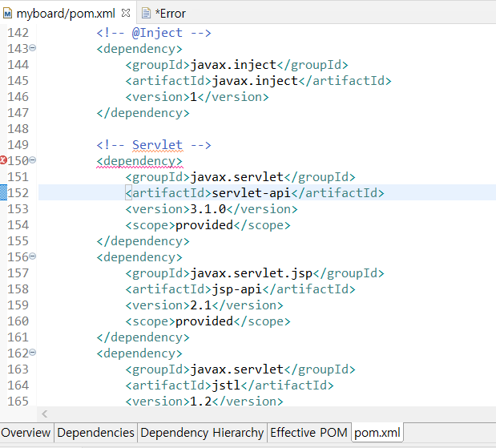496x448 pixels.
Task: Open the Overview tab at the bottom
Action: coord(26,433)
